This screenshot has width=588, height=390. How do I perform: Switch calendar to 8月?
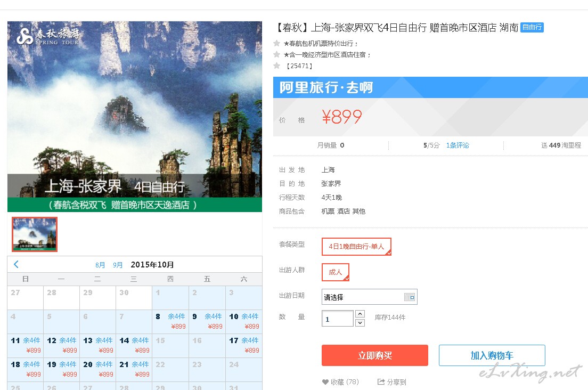[100, 265]
